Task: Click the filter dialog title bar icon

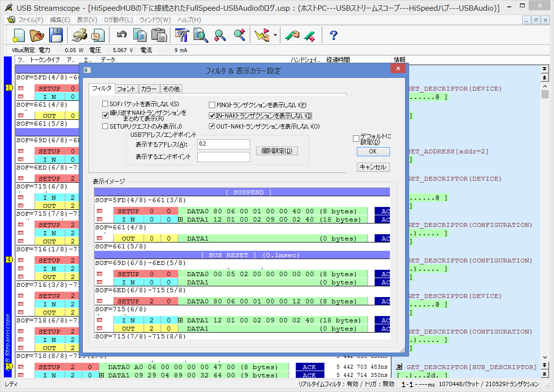Action: coord(88,70)
